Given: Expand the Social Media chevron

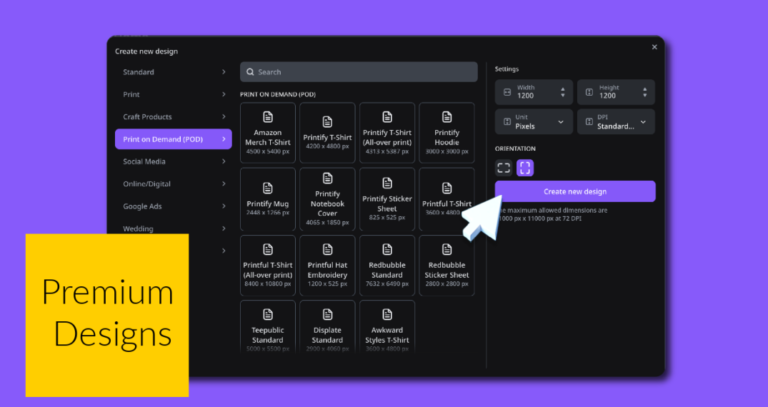Looking at the screenshot, I should pyautogui.click(x=224, y=161).
